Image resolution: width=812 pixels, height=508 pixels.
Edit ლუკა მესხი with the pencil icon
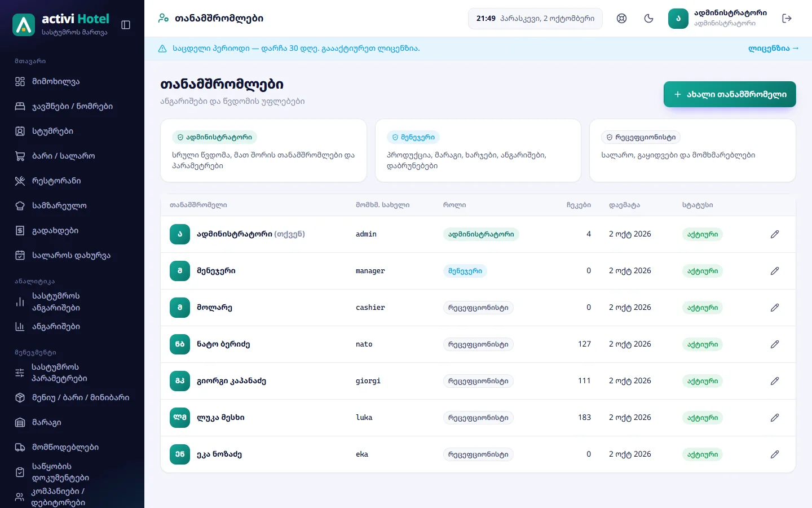tap(775, 418)
